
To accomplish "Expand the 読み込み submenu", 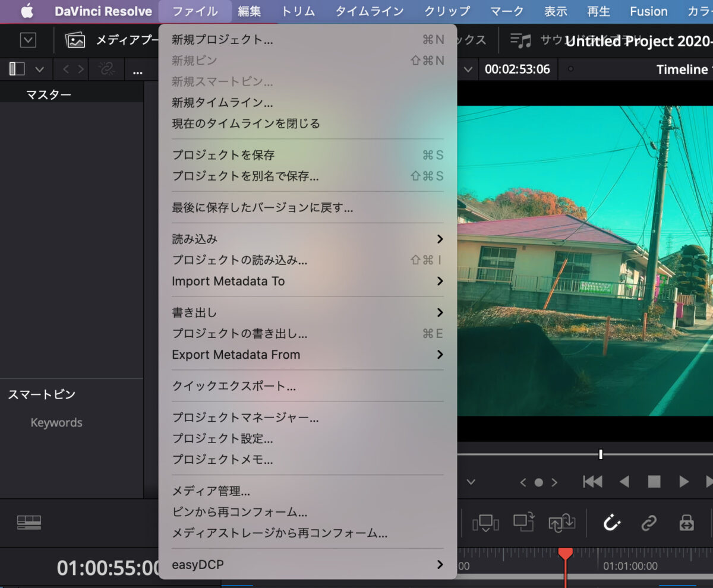I will pyautogui.click(x=308, y=239).
